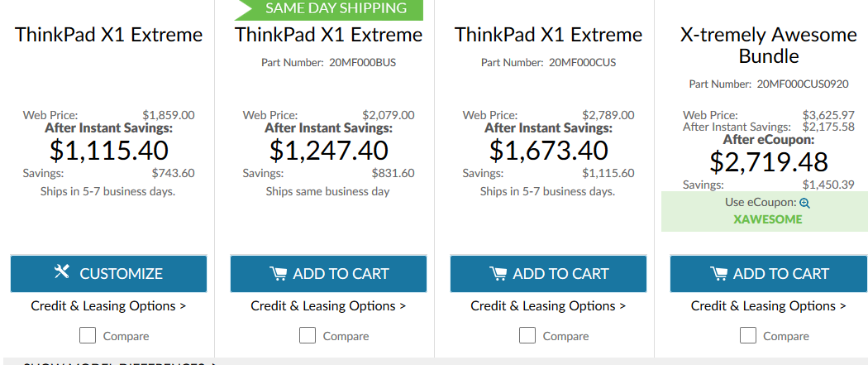The height and width of the screenshot is (365, 868).
Task: Click the XAWESOME eCoupon code
Action: 768,219
